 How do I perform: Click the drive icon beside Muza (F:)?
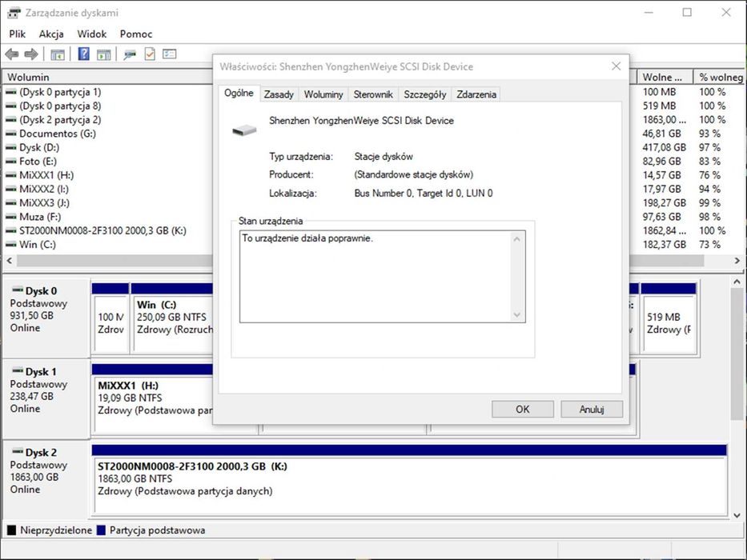[11, 217]
